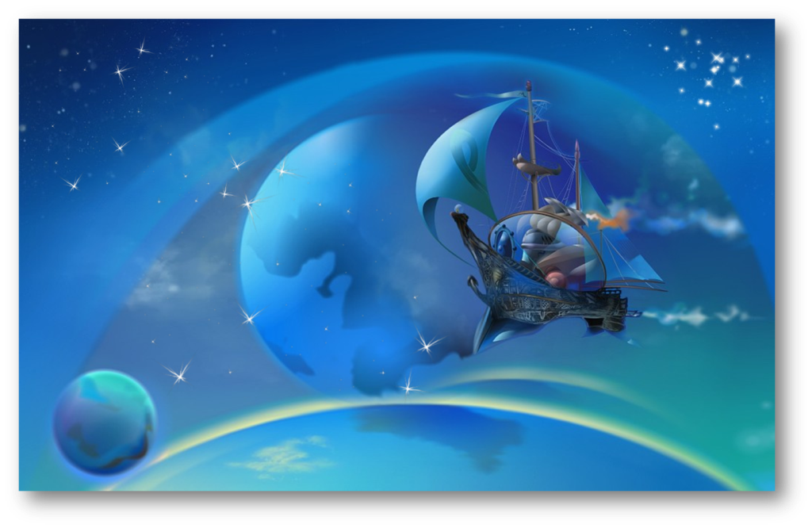Select the space sailing ship picture
Screen dimensions: 812x528
click(396, 254)
